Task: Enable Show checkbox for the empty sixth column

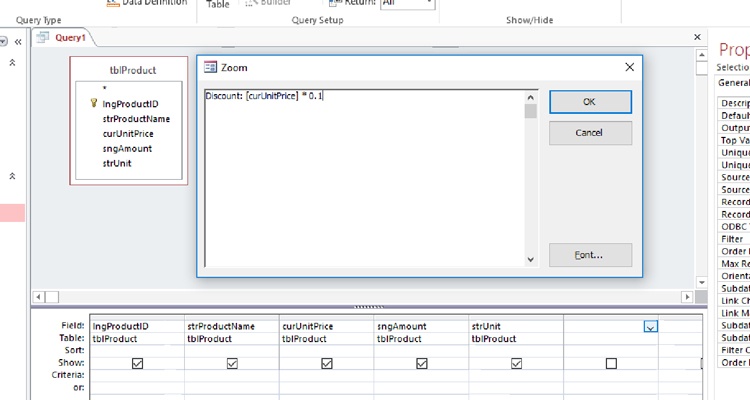Action: [x=611, y=364]
